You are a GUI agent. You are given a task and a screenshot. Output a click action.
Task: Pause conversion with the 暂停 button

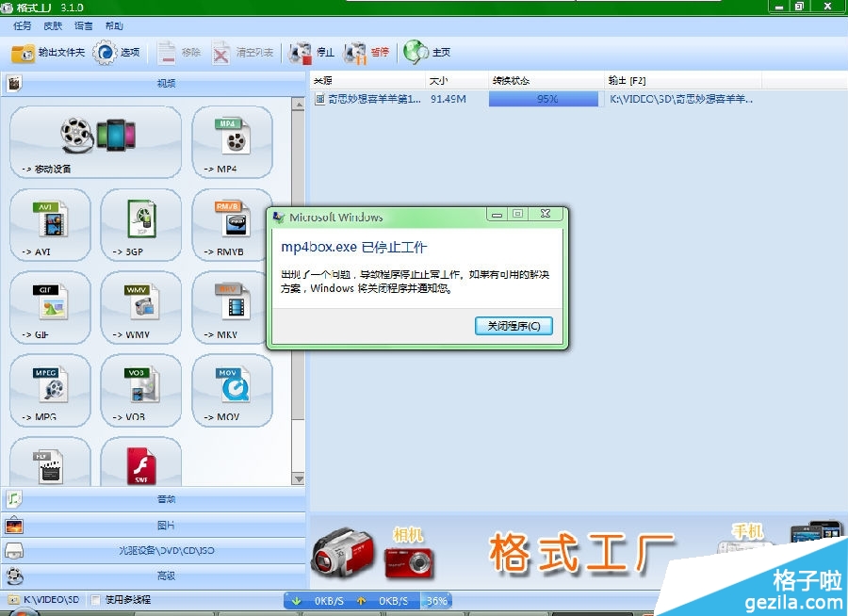click(x=367, y=53)
